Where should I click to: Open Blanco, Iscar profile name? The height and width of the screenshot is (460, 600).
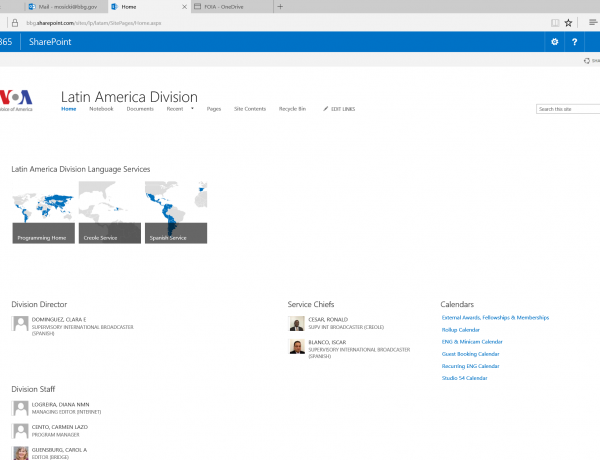pyautogui.click(x=327, y=342)
